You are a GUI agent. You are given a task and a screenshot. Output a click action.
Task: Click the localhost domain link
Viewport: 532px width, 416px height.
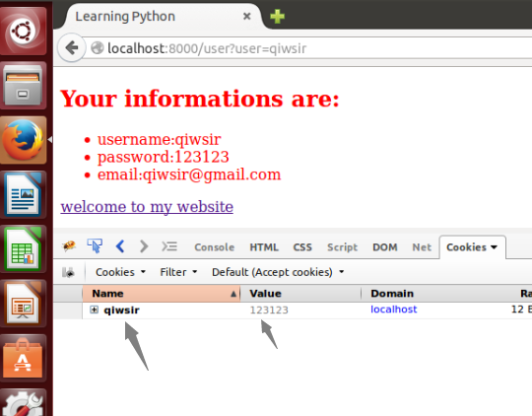393,310
